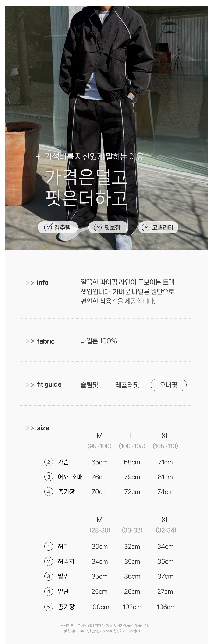Image resolution: width=212 pixels, height=644 pixels.
Task: Click the arrows before size heading
Action: pos(30,428)
